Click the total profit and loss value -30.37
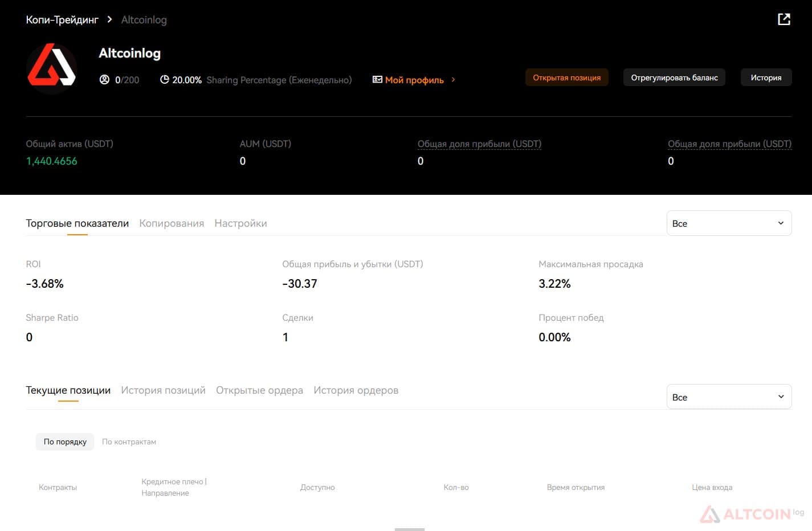 300,284
